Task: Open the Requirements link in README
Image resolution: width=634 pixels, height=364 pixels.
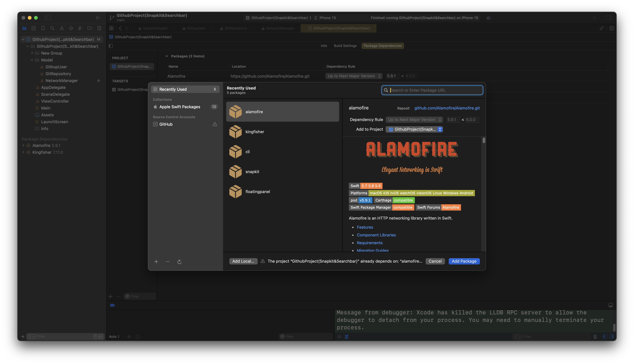Action: (x=370, y=243)
